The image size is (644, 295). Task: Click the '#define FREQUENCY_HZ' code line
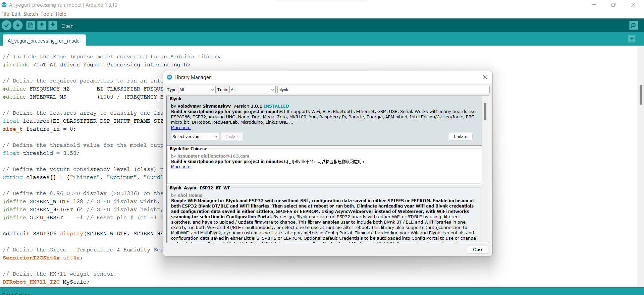pos(83,89)
